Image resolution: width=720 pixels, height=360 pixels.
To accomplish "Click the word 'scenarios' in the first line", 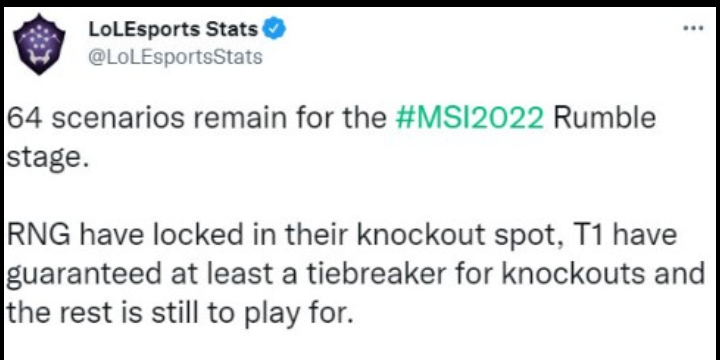I will click(117, 118).
